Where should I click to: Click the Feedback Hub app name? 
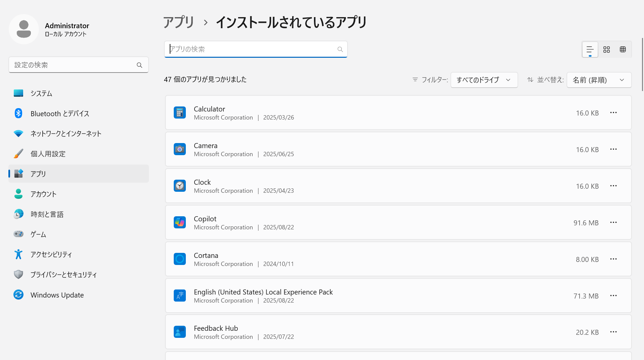pos(216,328)
